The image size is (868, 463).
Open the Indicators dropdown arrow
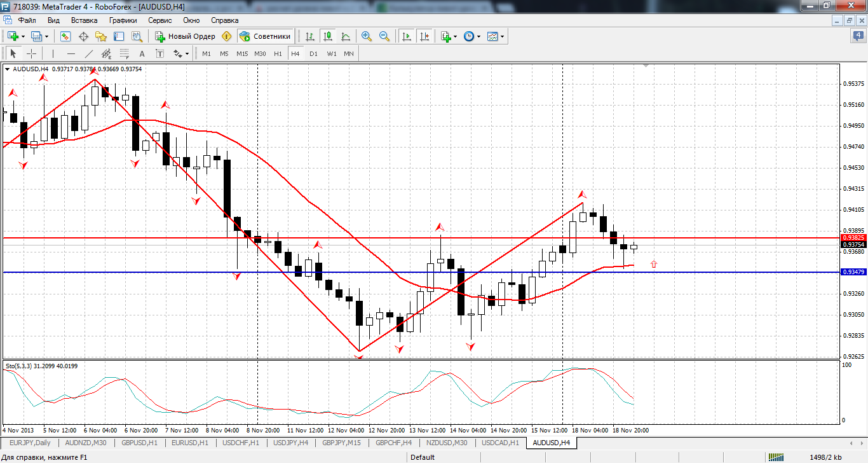click(455, 36)
